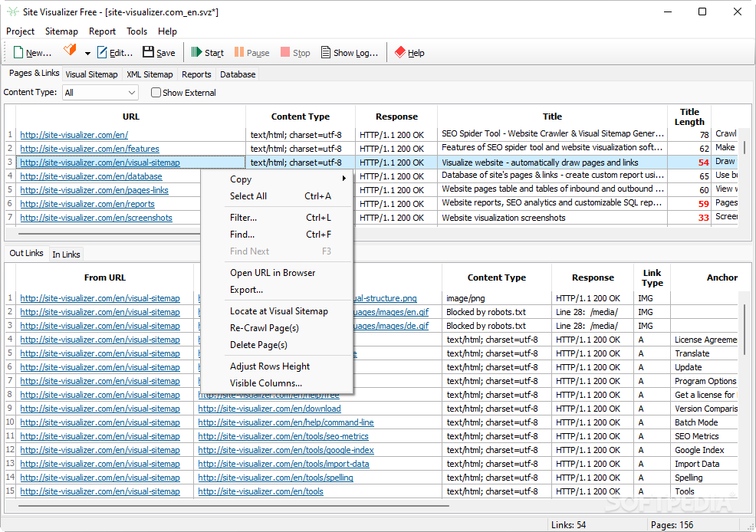The image size is (756, 532).
Task: Open the /en/screenshots URL link
Action: point(96,218)
